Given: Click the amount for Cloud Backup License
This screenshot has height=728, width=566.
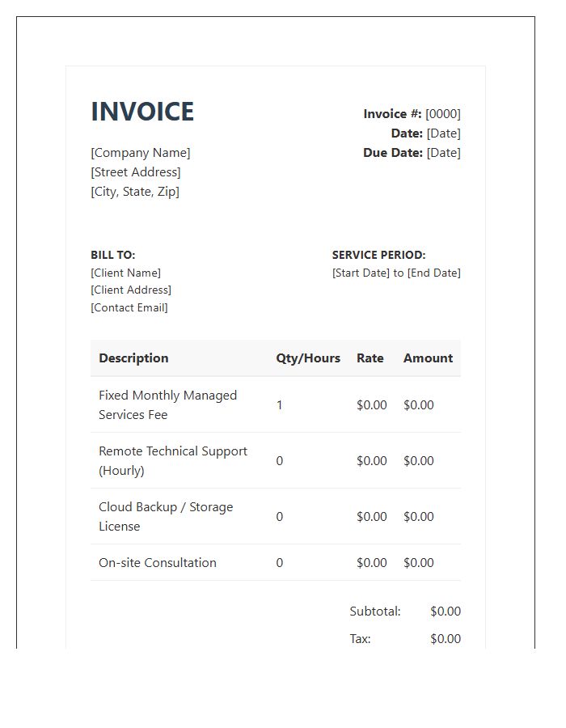Looking at the screenshot, I should (x=419, y=517).
